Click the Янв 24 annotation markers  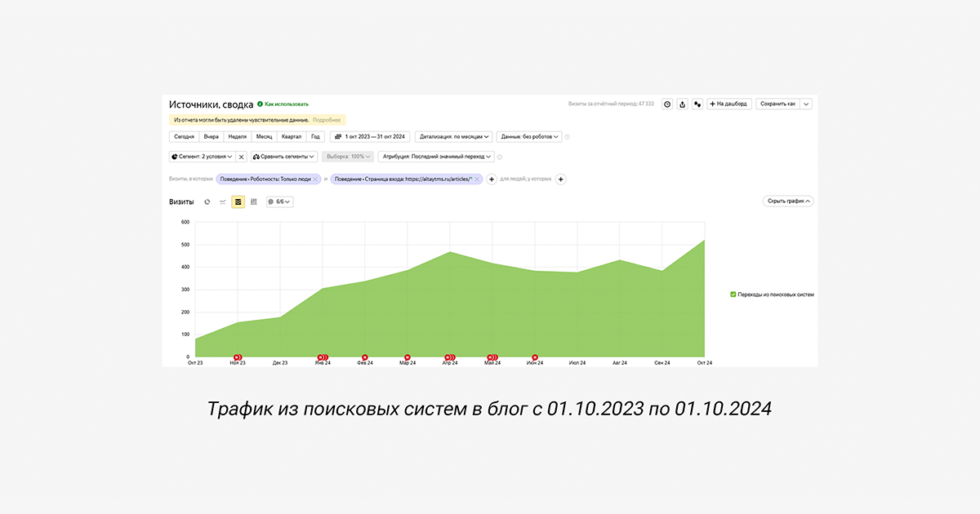click(x=323, y=357)
